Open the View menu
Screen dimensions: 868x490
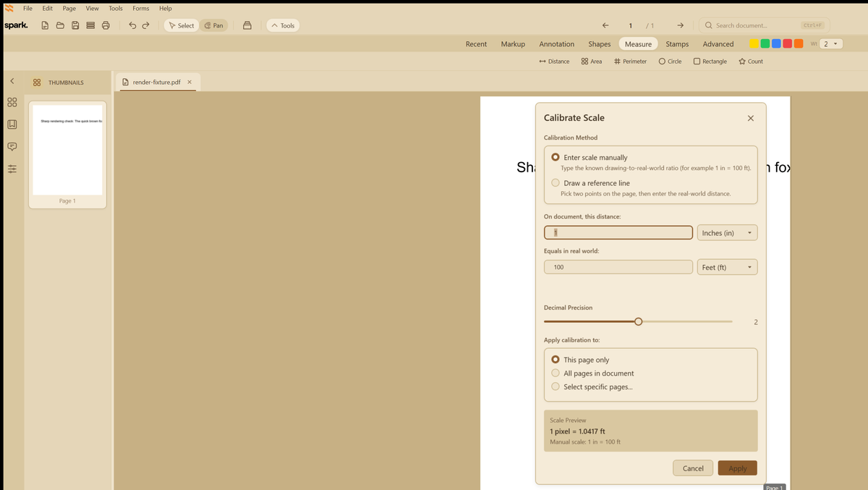(93, 9)
